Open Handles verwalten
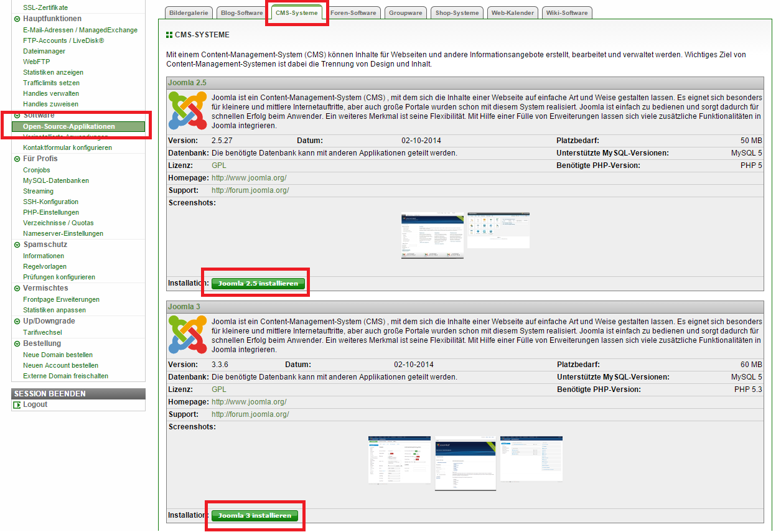Image resolution: width=781 pixels, height=532 pixels. (51, 93)
